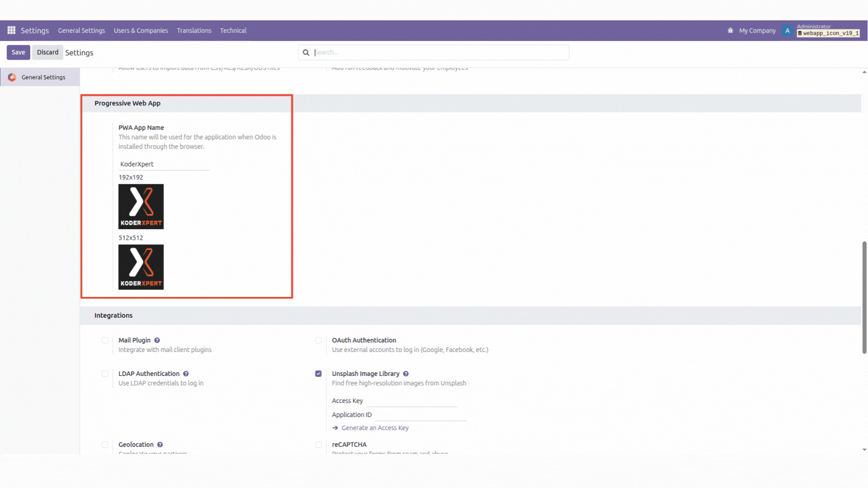The image size is (868, 488).
Task: Click the OAuth Authentication label
Action: point(364,340)
